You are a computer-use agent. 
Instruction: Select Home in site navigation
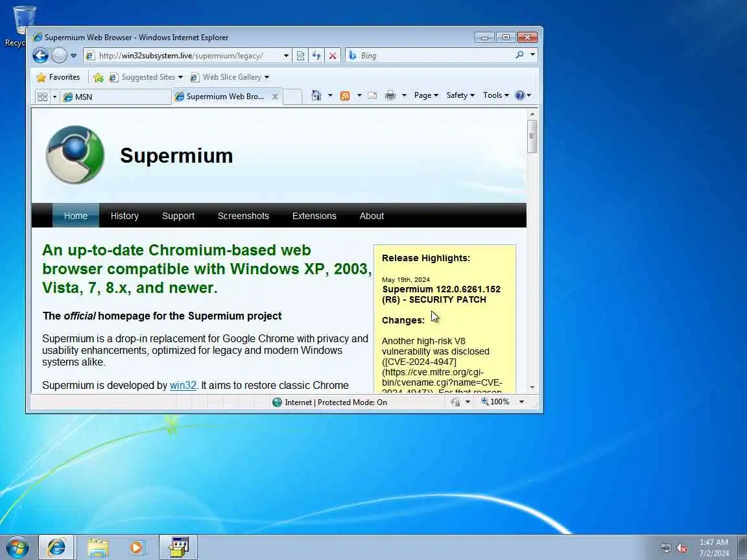pos(76,216)
